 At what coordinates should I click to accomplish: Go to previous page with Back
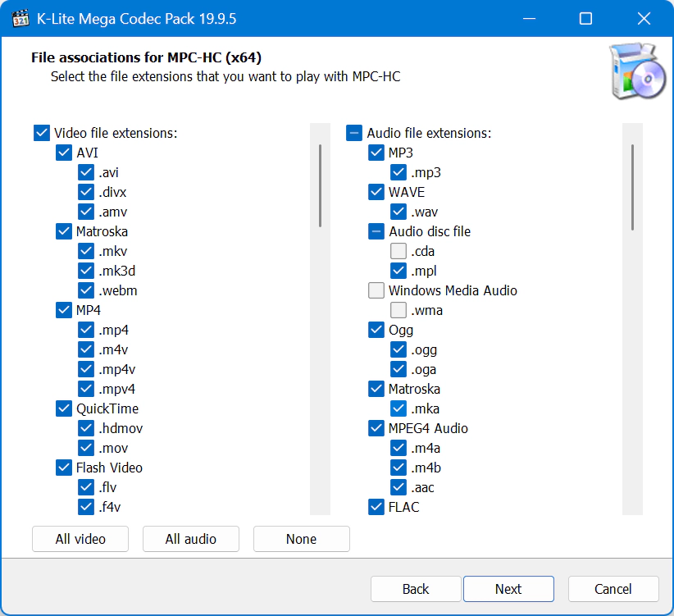tap(416, 589)
